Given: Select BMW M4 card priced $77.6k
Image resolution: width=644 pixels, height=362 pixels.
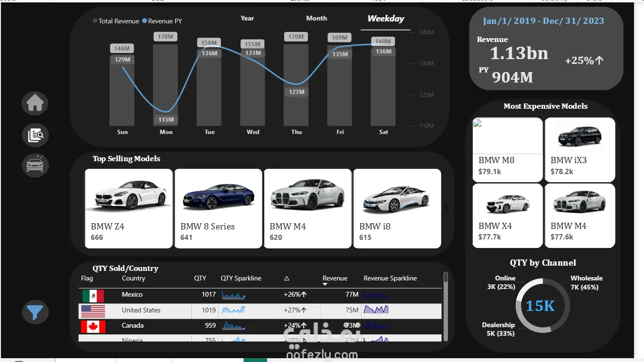Looking at the screenshot, I should tap(580, 216).
